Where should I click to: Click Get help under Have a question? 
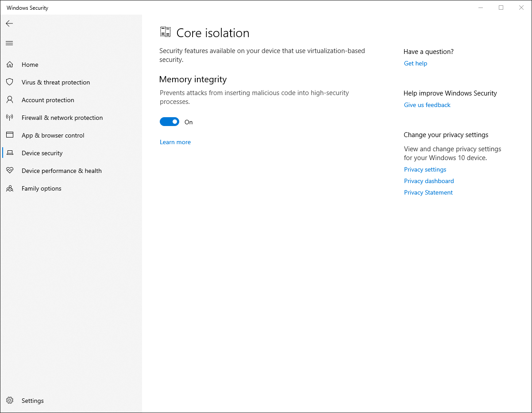click(415, 63)
